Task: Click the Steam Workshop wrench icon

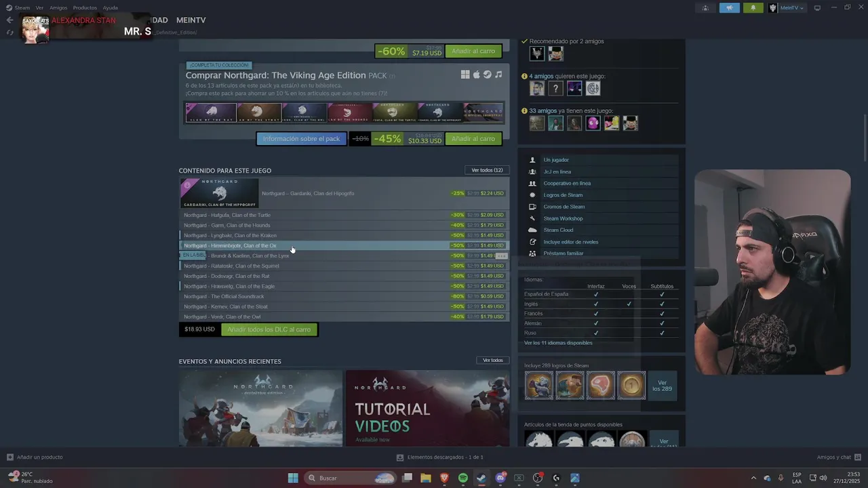Action: [532, 218]
